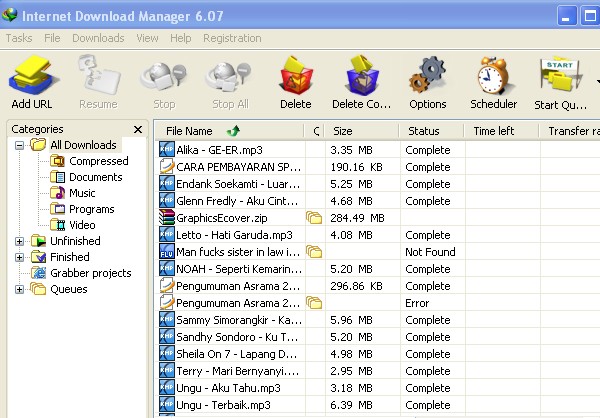
Task: Sort by the File Name column header
Action: tap(230, 131)
